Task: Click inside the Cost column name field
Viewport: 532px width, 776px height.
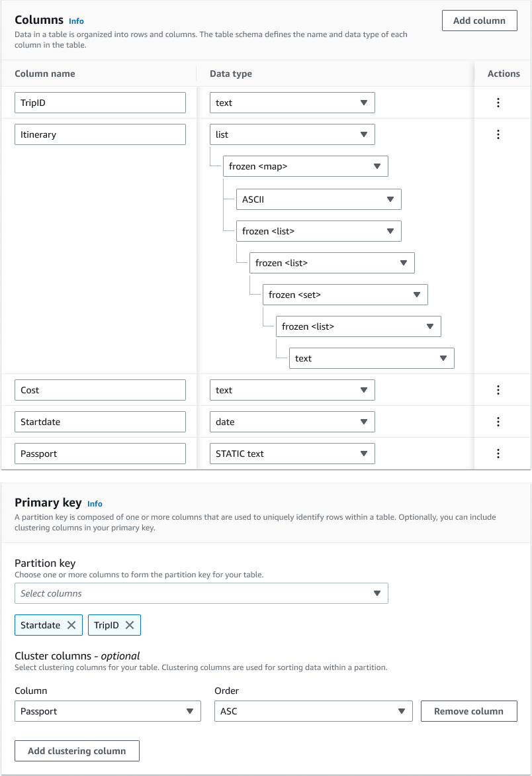Action: [99, 389]
